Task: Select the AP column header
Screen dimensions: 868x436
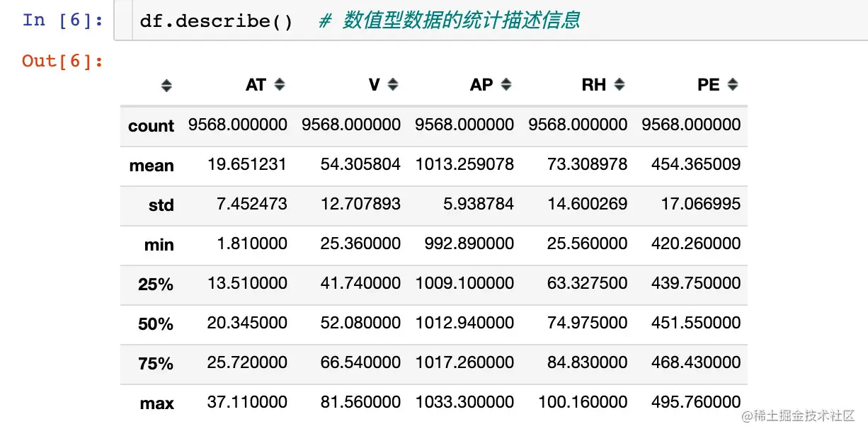Action: [x=481, y=85]
